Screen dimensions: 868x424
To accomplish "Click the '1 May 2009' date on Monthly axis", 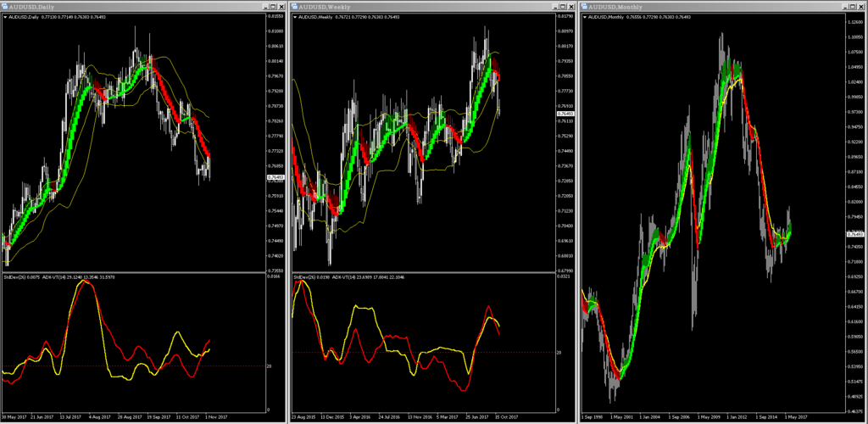I will (x=709, y=417).
